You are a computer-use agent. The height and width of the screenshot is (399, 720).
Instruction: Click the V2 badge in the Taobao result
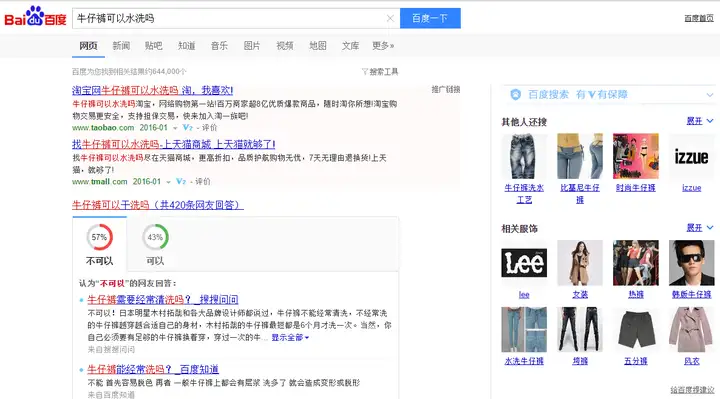187,128
